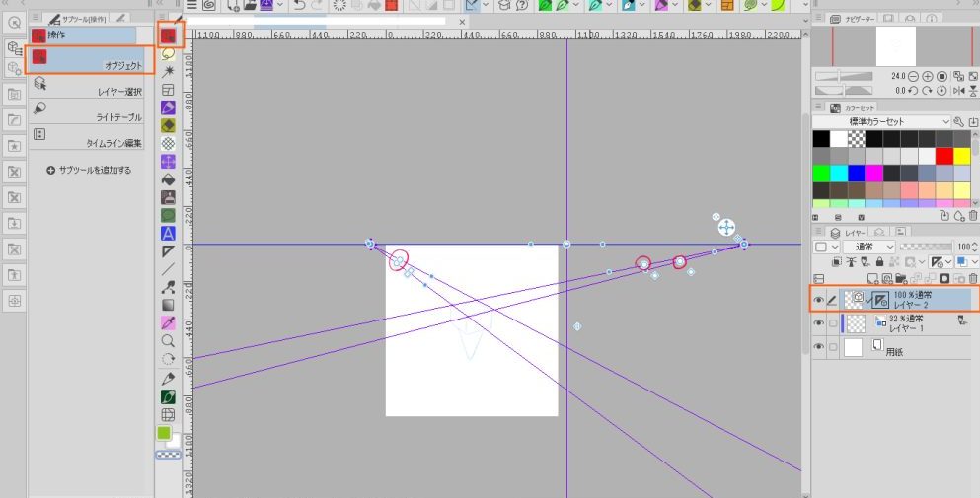The image size is (980, 498).
Task: Hide Layer 2 using its eye icon
Action: (x=818, y=299)
